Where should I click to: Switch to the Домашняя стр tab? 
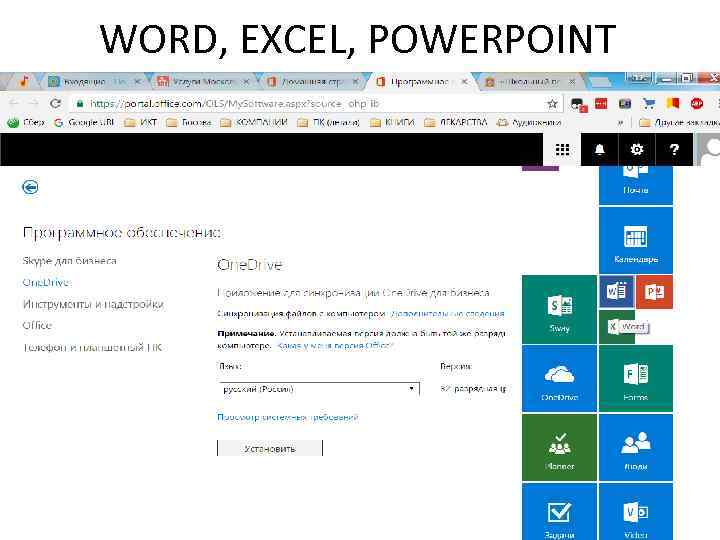pos(311,82)
